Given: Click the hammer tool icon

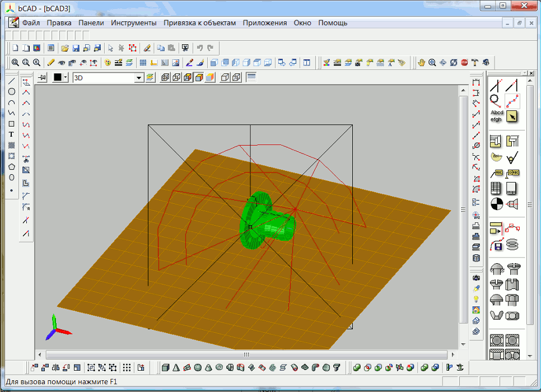Looking at the screenshot, I should (x=475, y=63).
